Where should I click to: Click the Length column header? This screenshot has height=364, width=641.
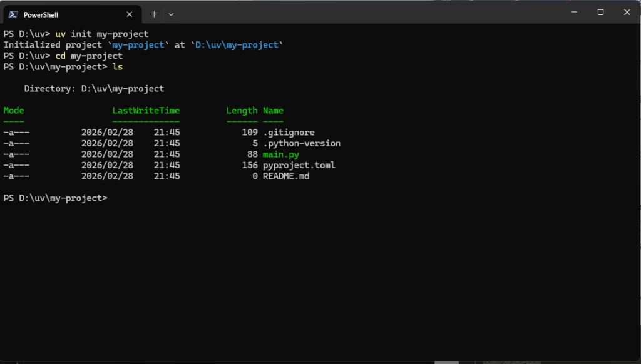(242, 111)
